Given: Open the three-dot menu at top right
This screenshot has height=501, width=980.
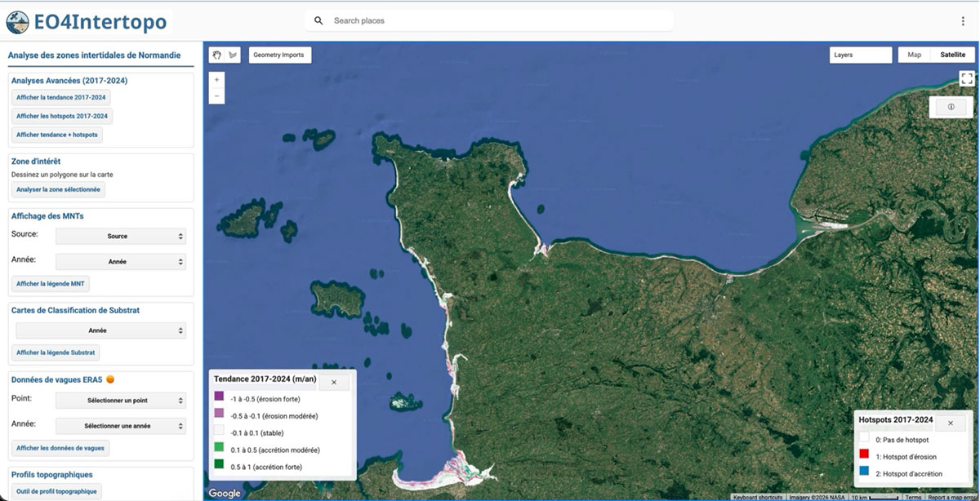Looking at the screenshot, I should point(963,20).
